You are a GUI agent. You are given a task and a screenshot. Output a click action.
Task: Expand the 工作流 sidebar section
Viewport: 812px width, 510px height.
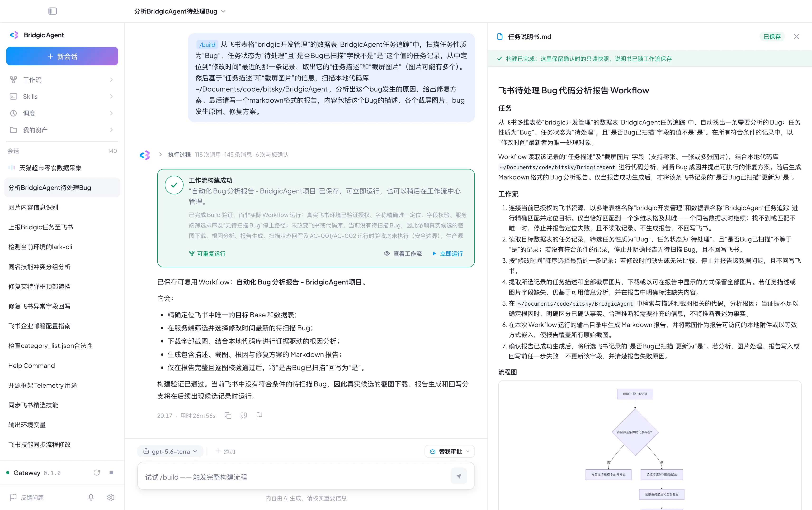coord(111,80)
